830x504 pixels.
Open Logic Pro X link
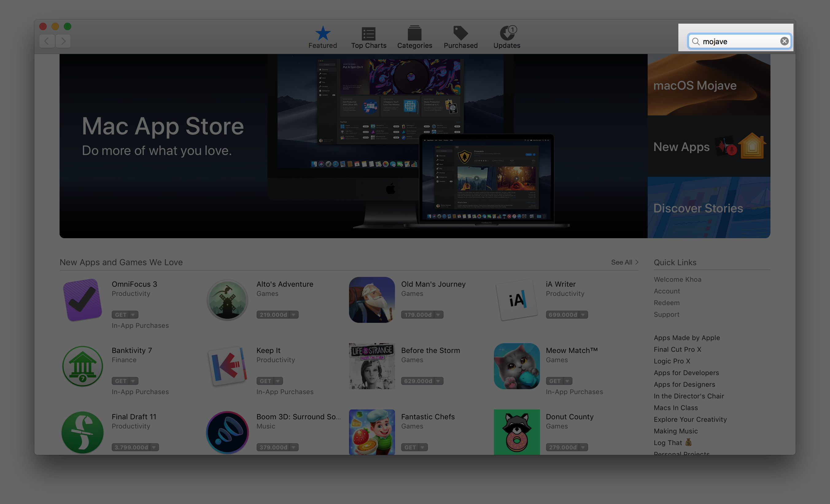point(672,361)
